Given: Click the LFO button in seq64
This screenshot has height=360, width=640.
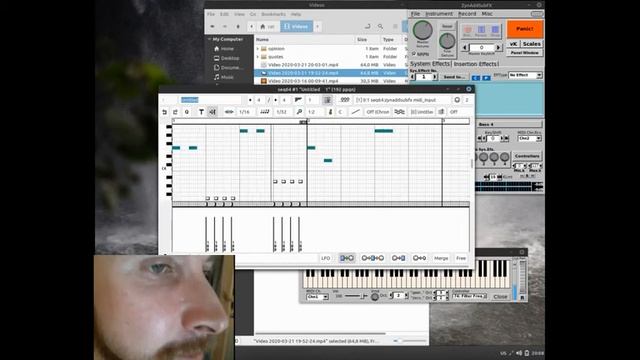Looking at the screenshot, I should 325,258.
